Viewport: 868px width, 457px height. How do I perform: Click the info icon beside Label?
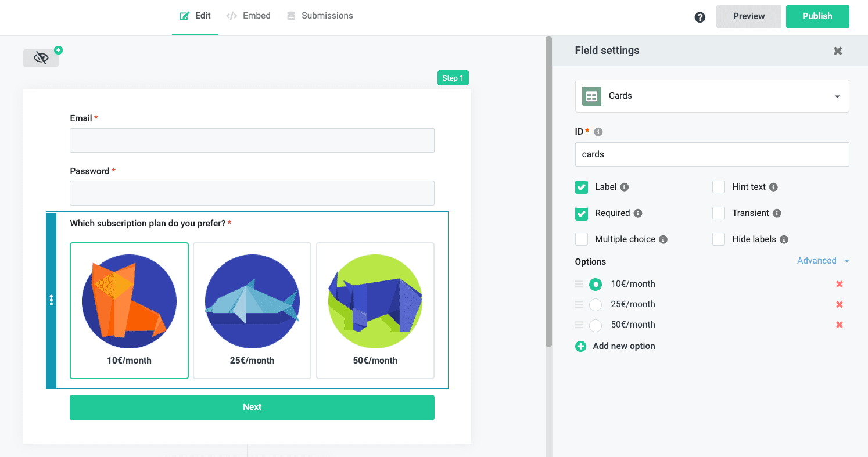click(625, 187)
